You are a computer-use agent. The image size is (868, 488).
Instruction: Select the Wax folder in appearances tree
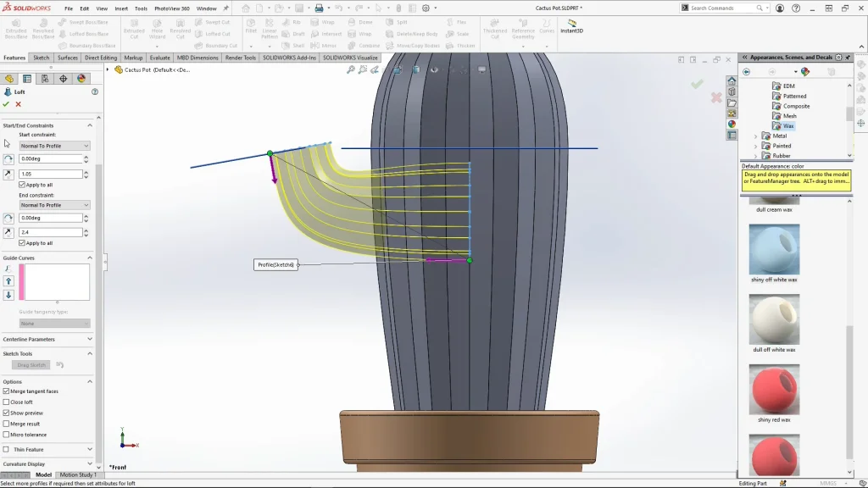coord(788,126)
